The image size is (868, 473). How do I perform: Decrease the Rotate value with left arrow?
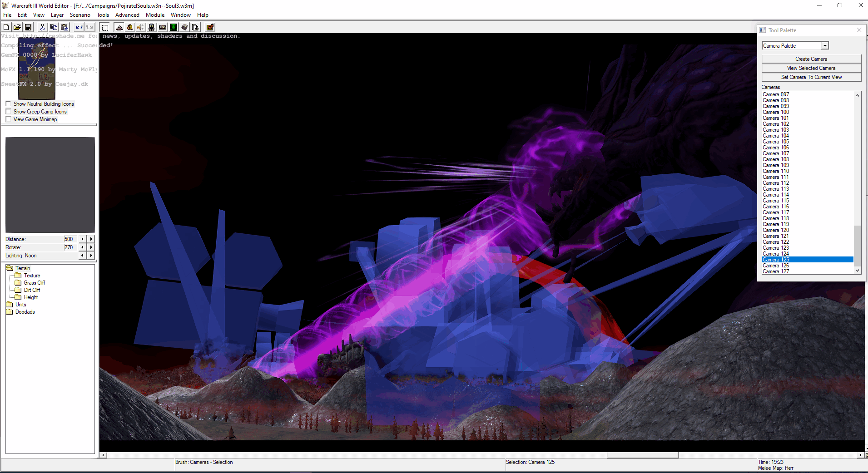(x=82, y=247)
